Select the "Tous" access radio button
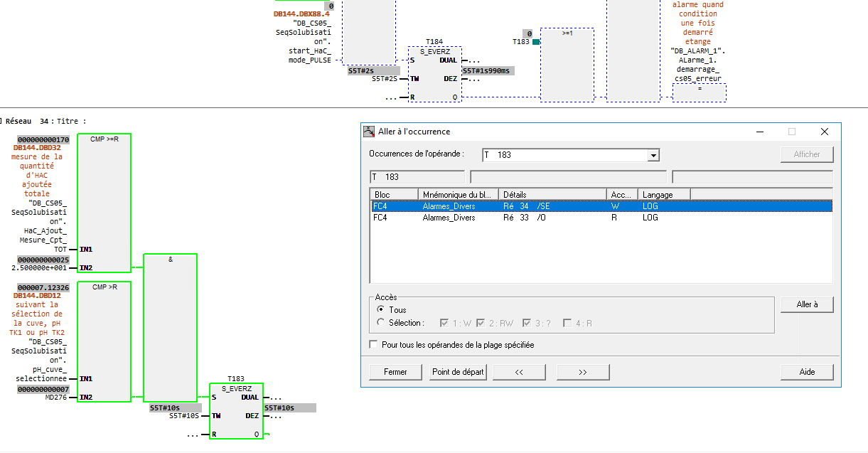 click(x=381, y=310)
